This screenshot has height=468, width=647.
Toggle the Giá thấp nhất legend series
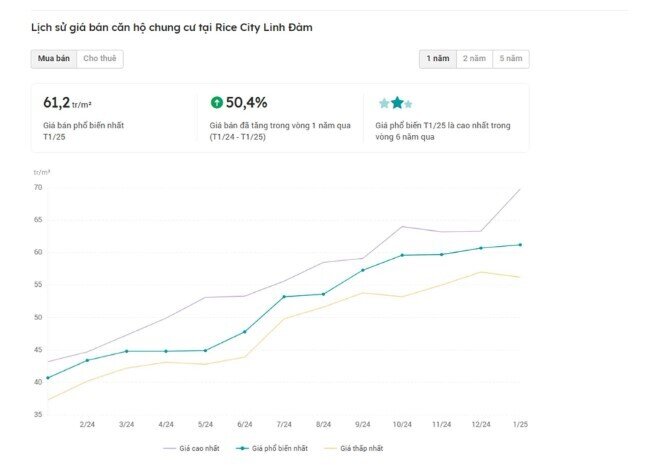[354, 448]
